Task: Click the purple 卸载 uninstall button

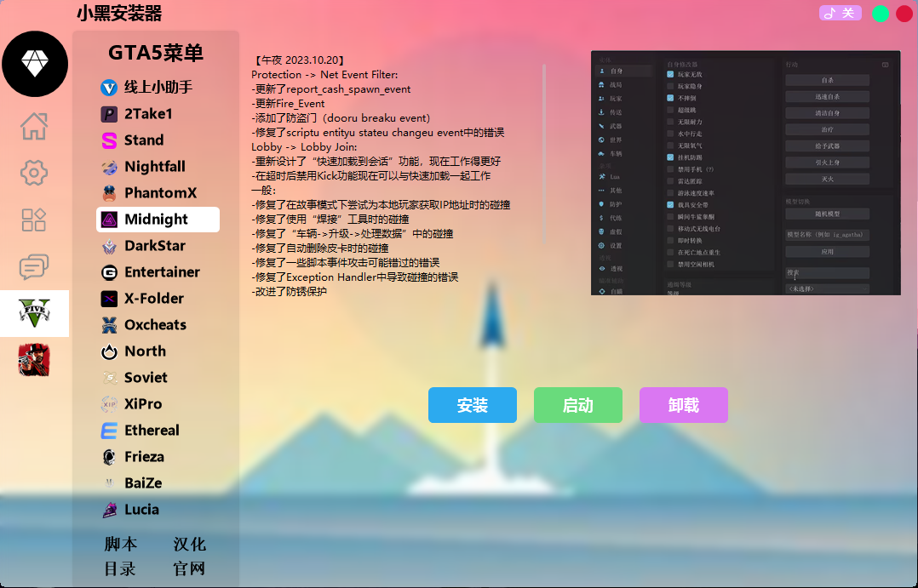Action: [684, 405]
